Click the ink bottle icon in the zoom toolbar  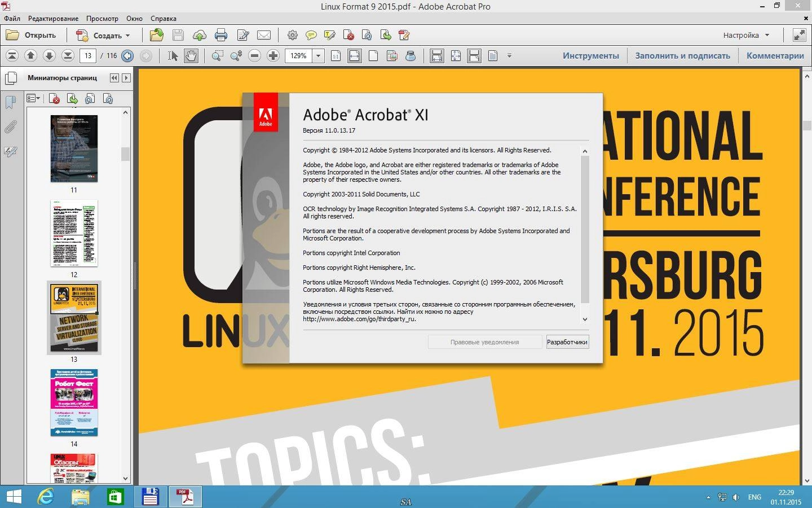[411, 55]
